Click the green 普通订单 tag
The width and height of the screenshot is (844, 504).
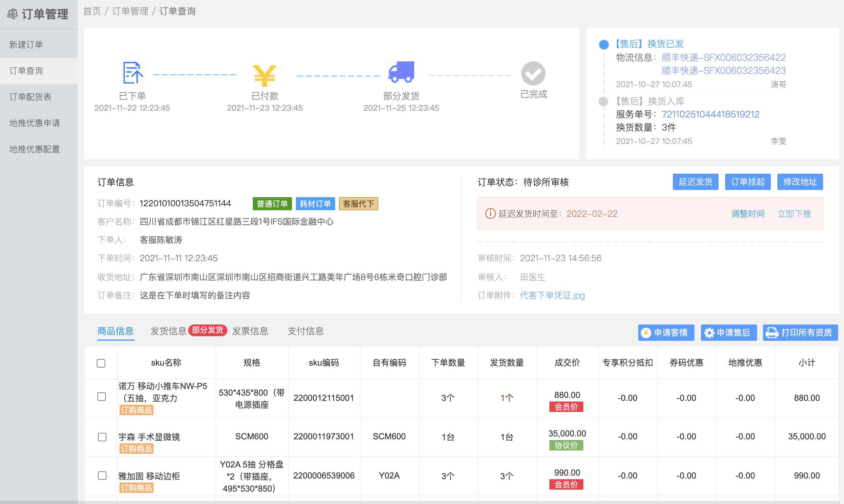click(272, 204)
